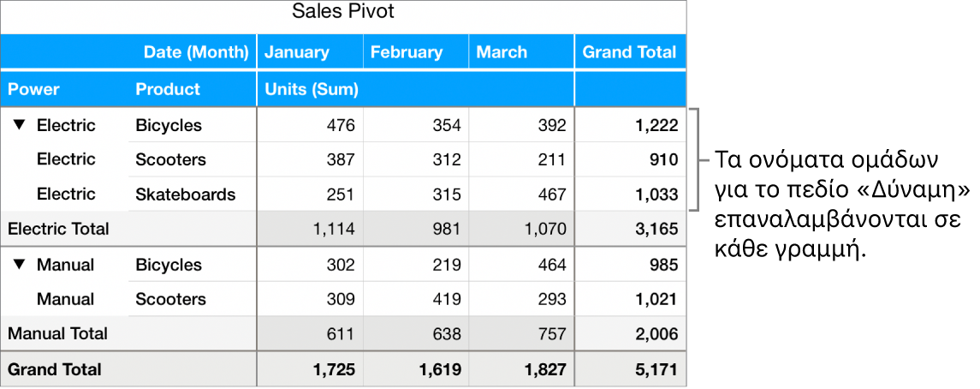Select the Electric Total row label
Viewport: 980px width, 389px height.
pos(58,229)
